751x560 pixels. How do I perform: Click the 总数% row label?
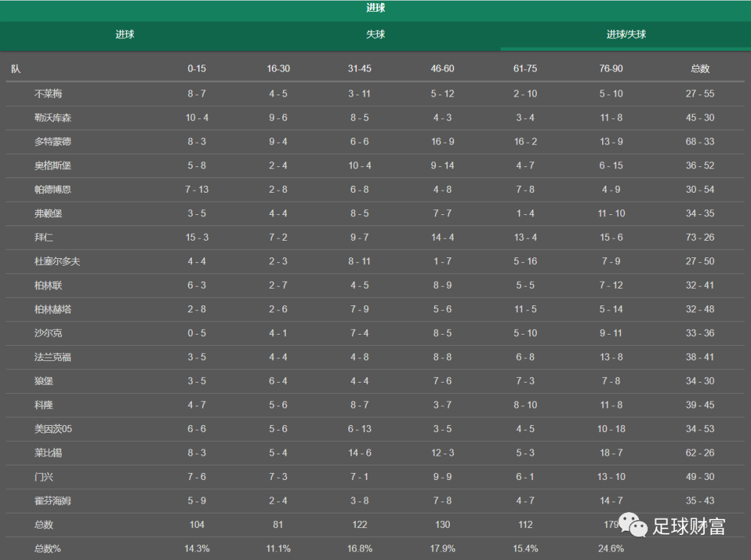(x=47, y=549)
